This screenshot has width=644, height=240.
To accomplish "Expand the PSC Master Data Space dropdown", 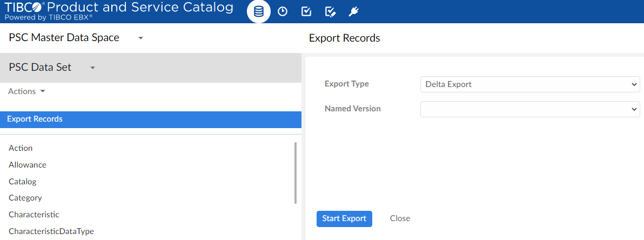I will 140,38.
